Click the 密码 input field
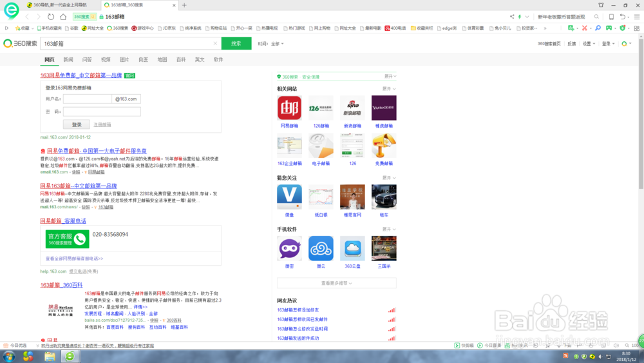 102,112
